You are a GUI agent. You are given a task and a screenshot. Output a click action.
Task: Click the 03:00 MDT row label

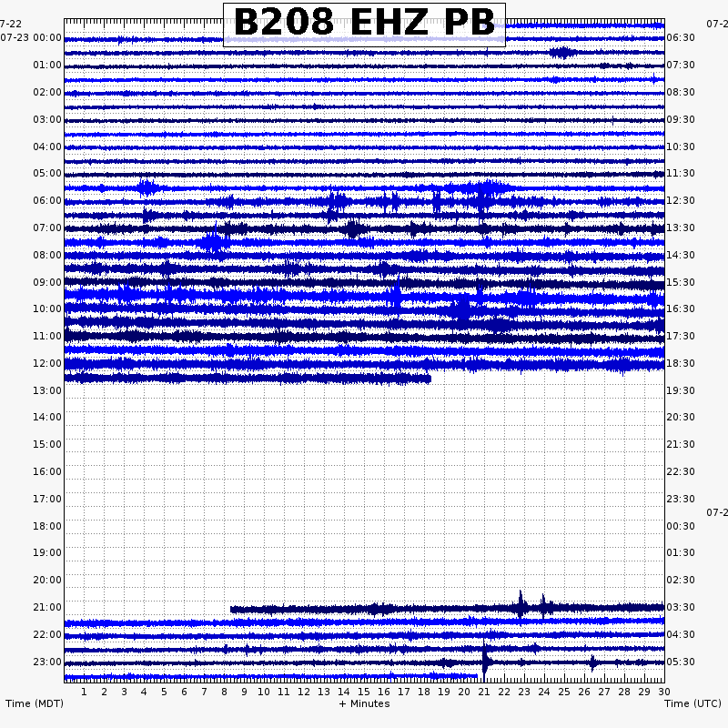[x=47, y=120]
